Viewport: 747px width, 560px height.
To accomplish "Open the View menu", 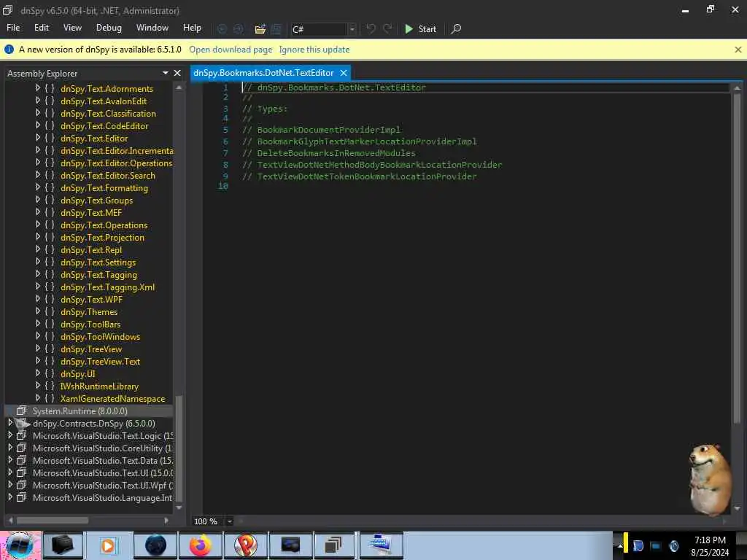I will [x=72, y=28].
